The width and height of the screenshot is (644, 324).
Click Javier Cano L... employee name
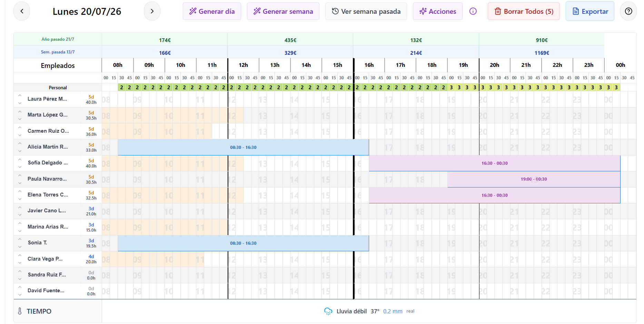[47, 211]
